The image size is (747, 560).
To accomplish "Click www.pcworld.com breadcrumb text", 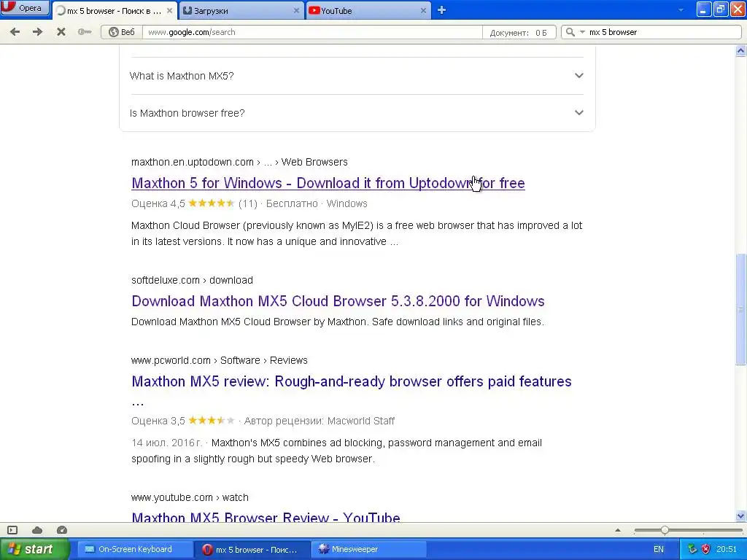I will (171, 360).
